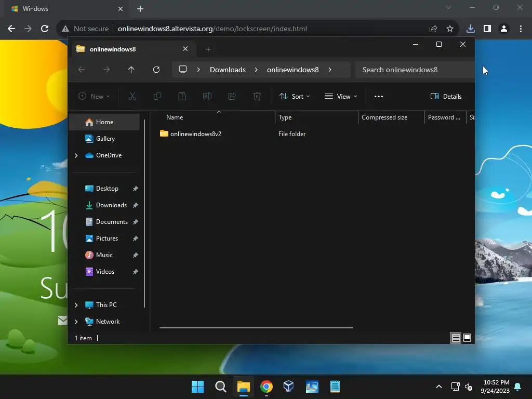Screen dimensions: 532x399
Task: Open Gallery in sidebar
Action: click(104, 139)
